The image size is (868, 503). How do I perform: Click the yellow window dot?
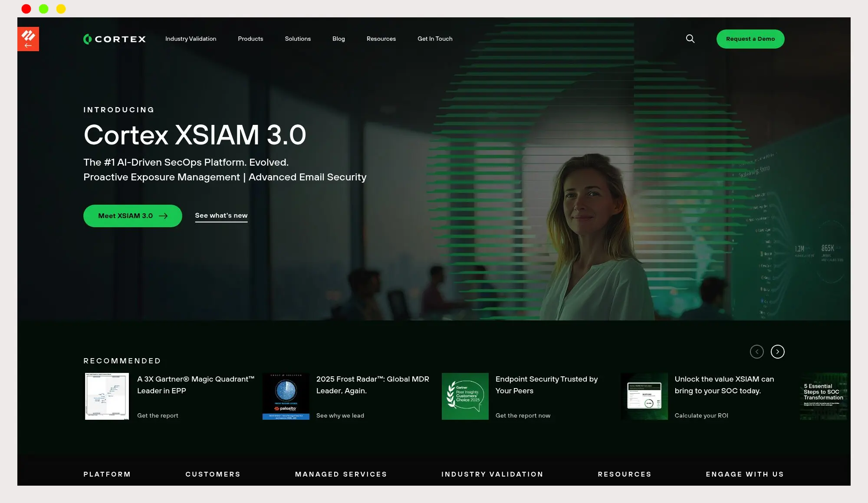[x=61, y=9]
